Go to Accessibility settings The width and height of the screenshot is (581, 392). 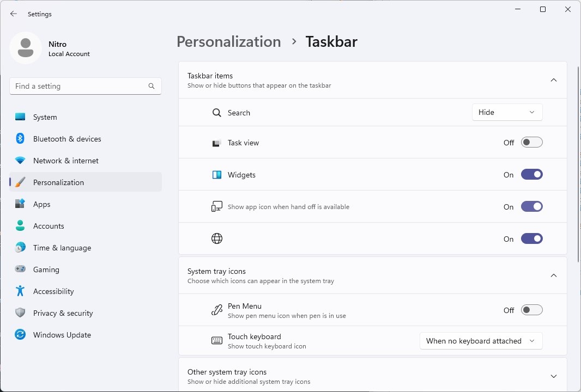(86, 291)
